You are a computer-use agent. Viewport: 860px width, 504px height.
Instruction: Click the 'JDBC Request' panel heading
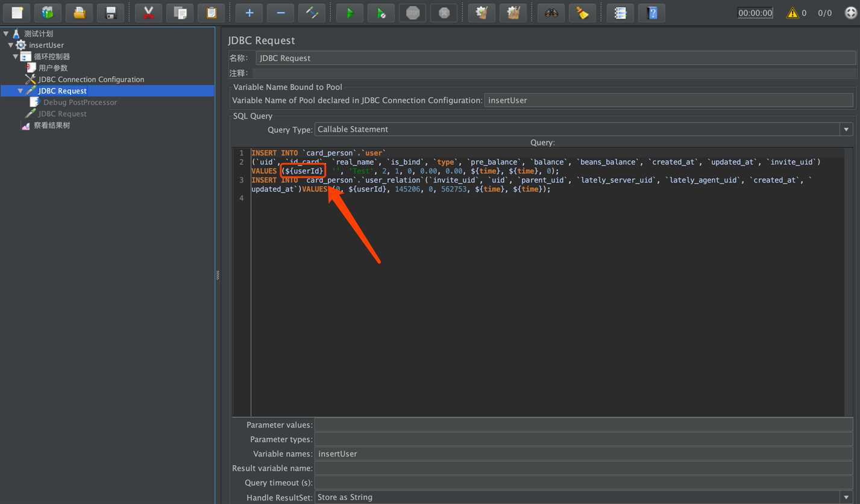[262, 40]
